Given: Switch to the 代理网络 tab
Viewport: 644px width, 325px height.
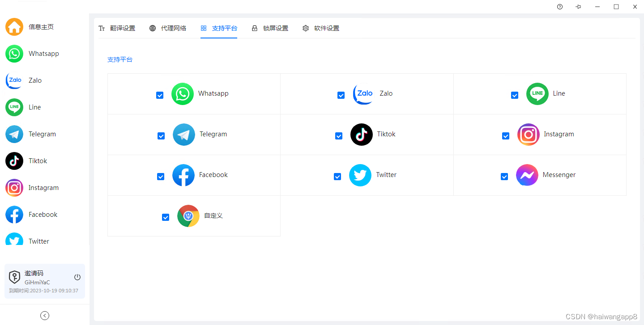Looking at the screenshot, I should pos(168,28).
